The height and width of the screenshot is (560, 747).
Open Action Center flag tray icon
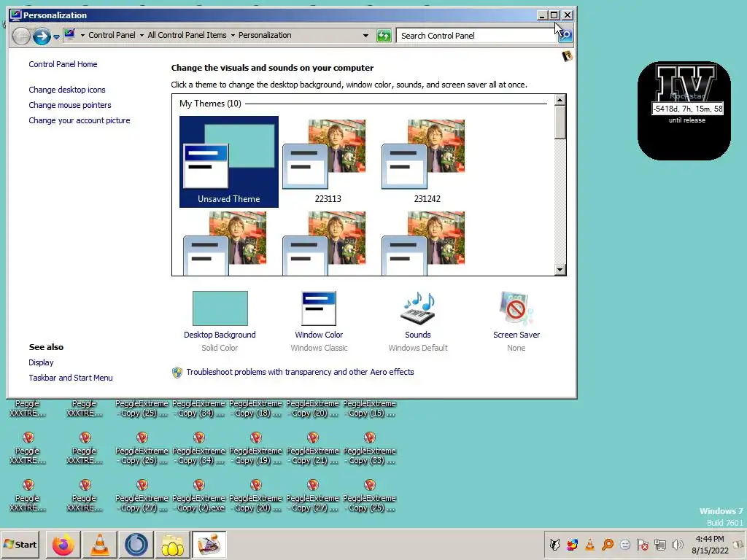(642, 544)
